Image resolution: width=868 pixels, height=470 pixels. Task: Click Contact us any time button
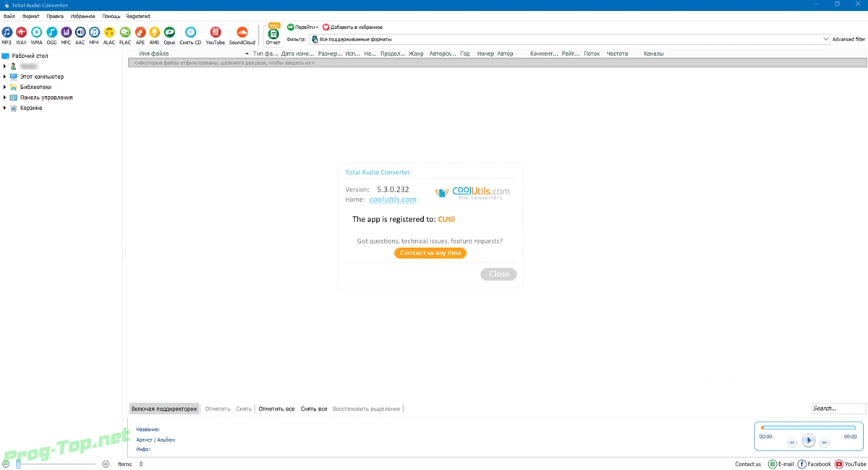pyautogui.click(x=430, y=253)
